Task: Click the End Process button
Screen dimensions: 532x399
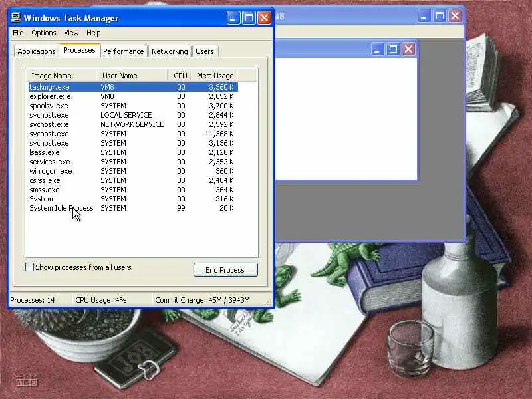Action: (x=225, y=270)
